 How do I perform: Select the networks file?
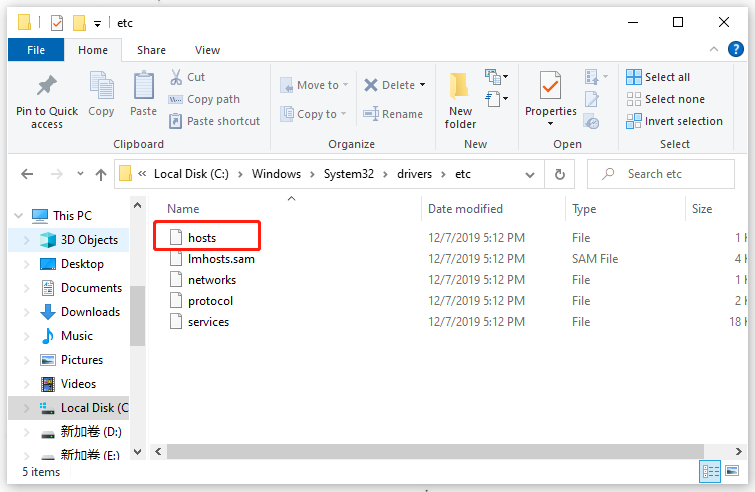click(212, 280)
